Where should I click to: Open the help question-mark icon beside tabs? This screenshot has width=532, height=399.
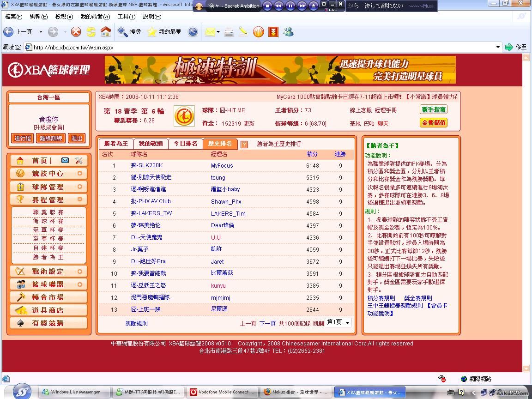pyautogui.click(x=244, y=144)
